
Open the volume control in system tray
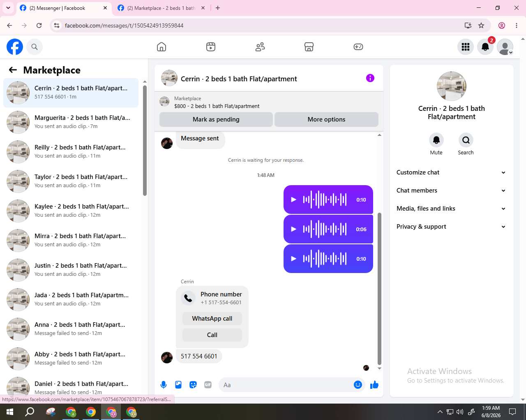click(460, 412)
